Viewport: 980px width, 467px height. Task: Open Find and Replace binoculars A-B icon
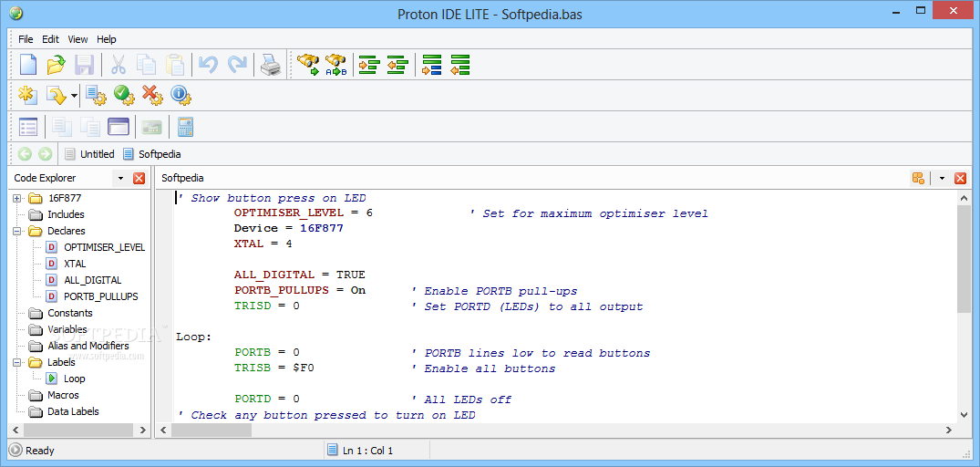[x=335, y=65]
